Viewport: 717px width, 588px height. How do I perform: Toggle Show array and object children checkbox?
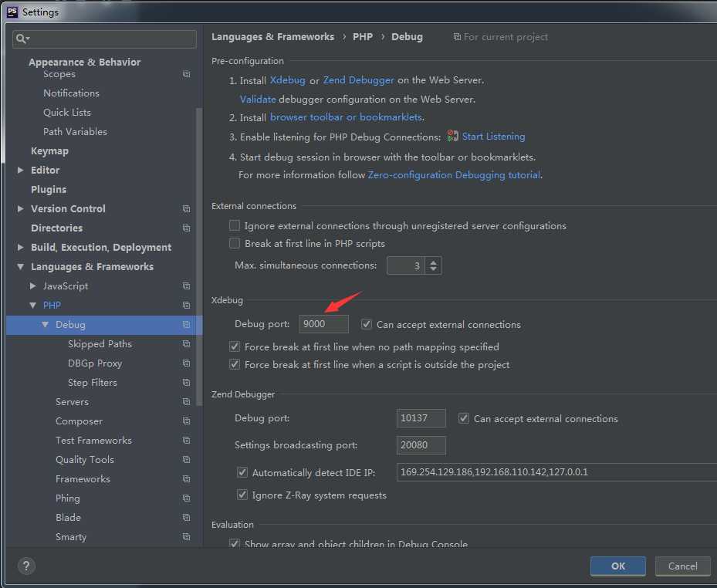tap(235, 544)
